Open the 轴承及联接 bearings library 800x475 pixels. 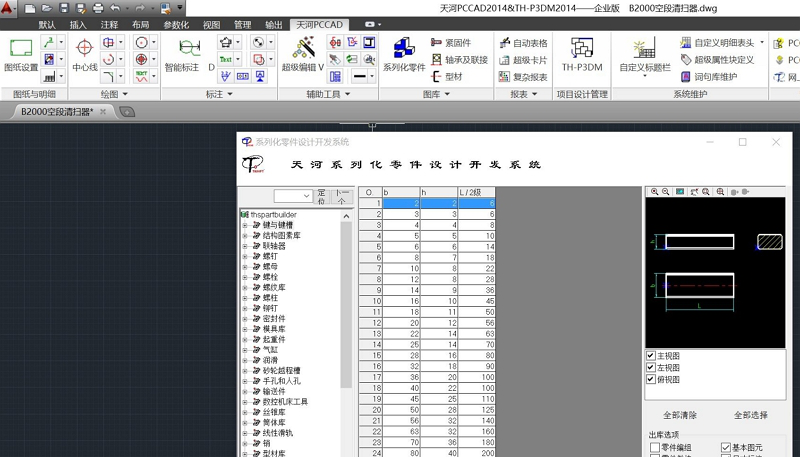(x=460, y=60)
